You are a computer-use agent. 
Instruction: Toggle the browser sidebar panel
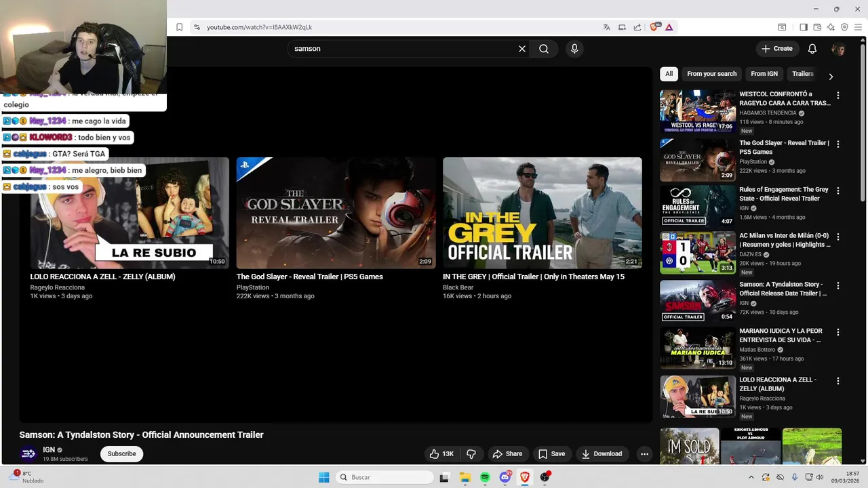point(804,27)
